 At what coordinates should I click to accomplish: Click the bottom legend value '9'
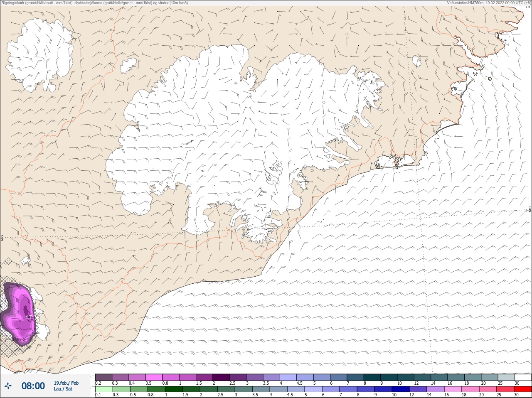pos(375,395)
